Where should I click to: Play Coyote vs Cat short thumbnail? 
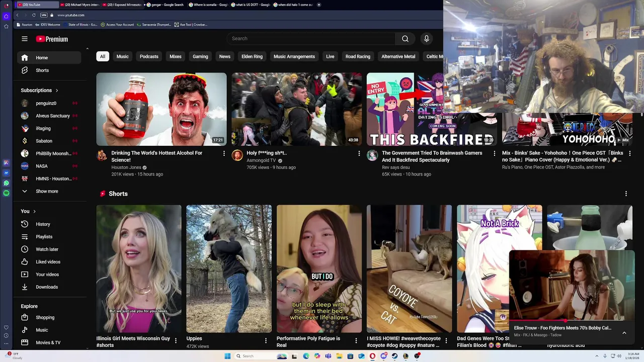(x=409, y=269)
